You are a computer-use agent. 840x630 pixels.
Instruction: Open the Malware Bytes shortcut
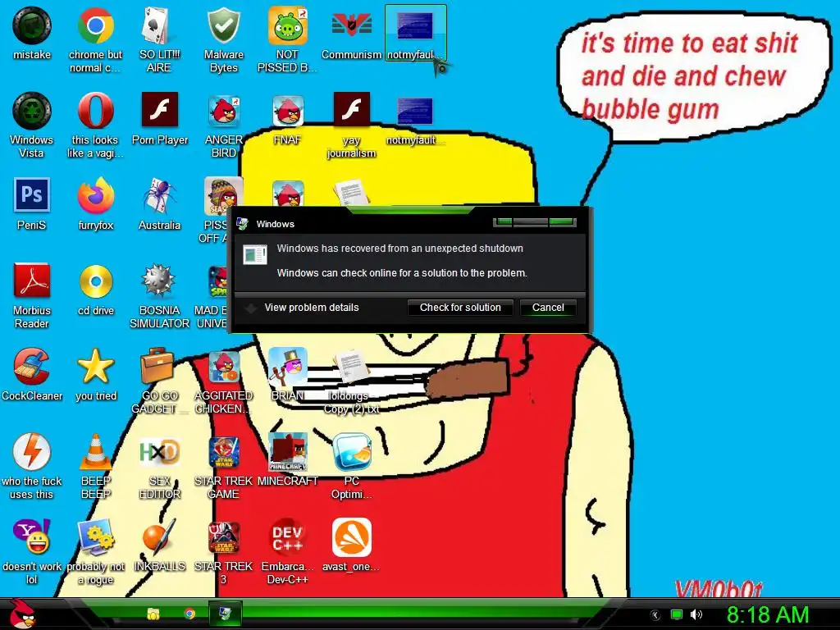pyautogui.click(x=223, y=39)
